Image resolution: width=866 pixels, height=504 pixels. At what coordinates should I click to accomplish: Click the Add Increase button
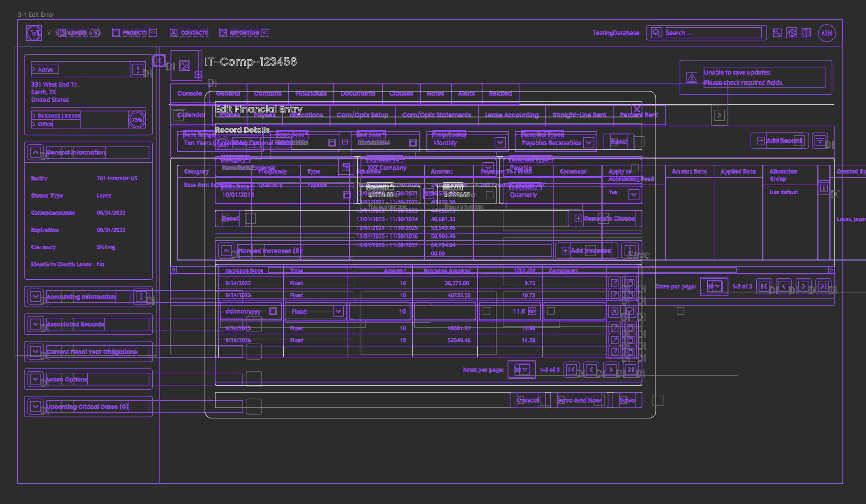click(587, 251)
